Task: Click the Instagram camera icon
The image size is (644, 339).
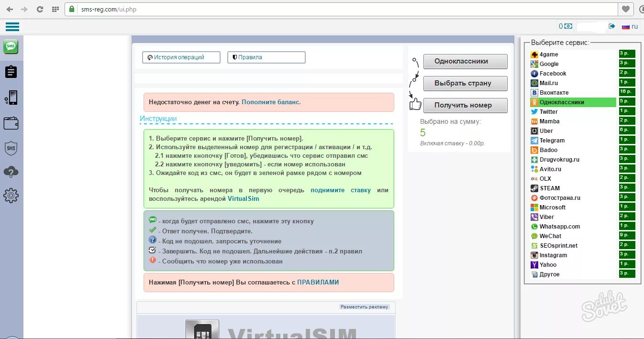Action: [534, 255]
